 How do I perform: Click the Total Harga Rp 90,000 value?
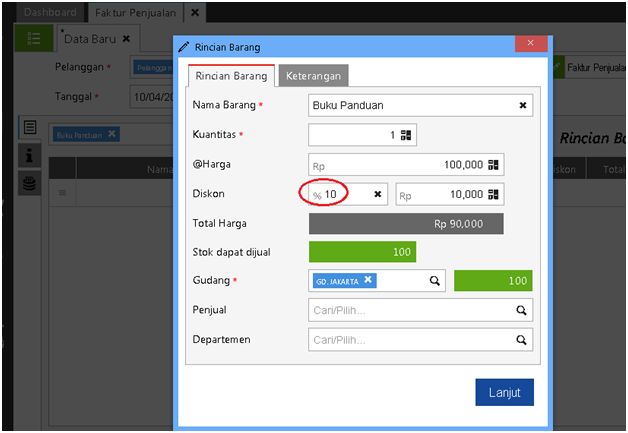(x=406, y=224)
